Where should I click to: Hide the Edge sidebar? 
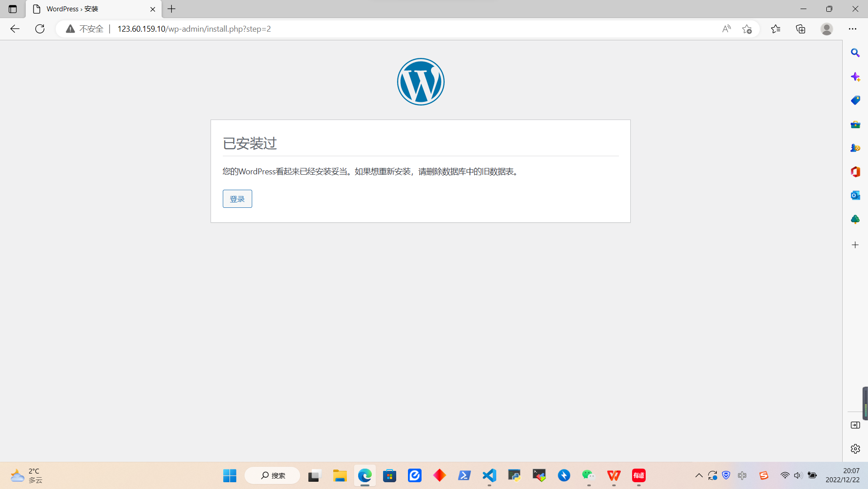(x=855, y=425)
